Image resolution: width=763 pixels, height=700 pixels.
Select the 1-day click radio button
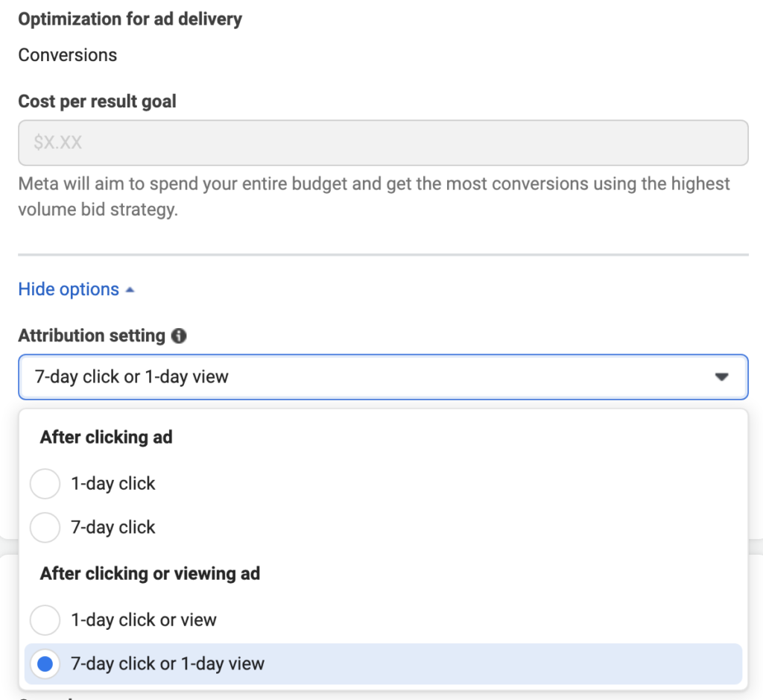[x=45, y=484]
